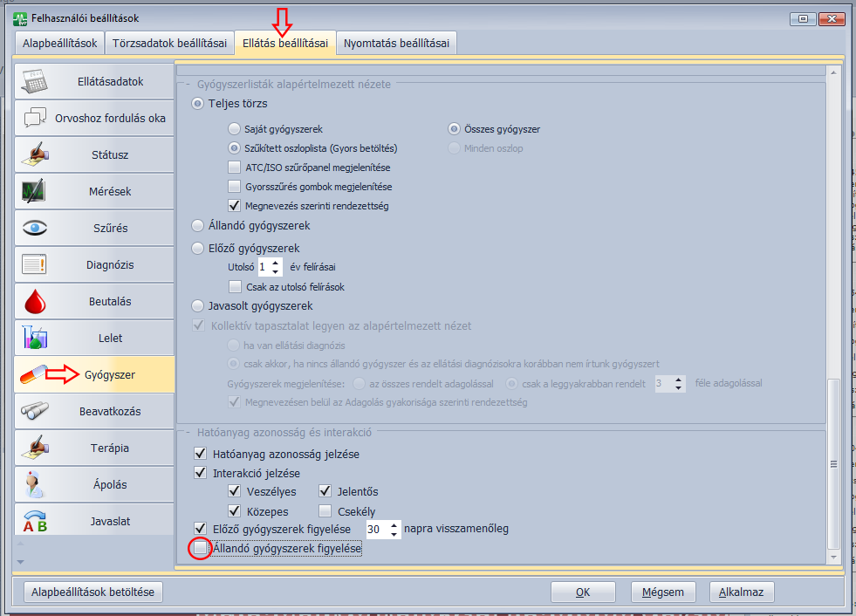Open Diagnózis sidebar icon
Screen dimensions: 856x616
35,264
